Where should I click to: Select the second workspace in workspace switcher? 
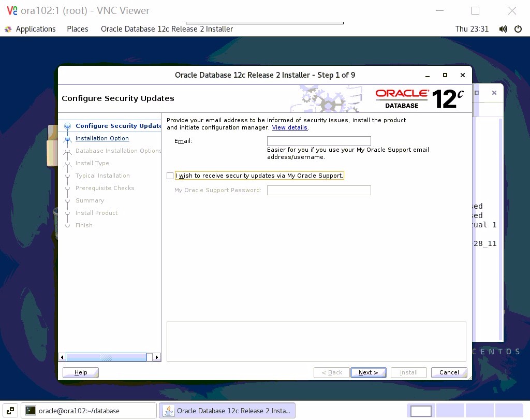(x=450, y=411)
